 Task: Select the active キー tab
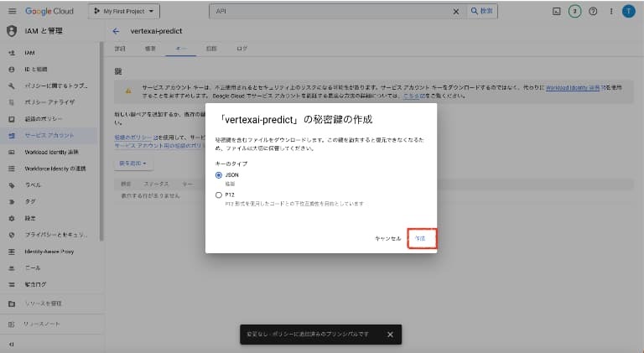[x=181, y=49]
